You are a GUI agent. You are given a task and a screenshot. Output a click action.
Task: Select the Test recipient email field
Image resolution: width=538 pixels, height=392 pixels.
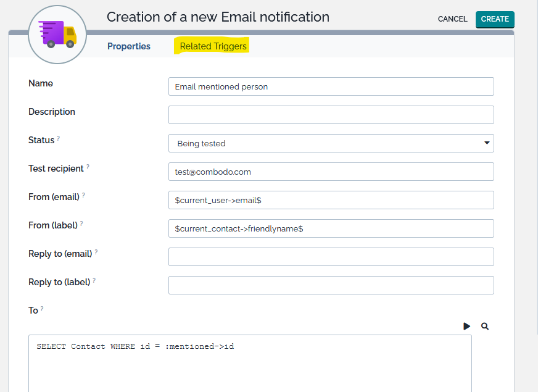[331, 172]
